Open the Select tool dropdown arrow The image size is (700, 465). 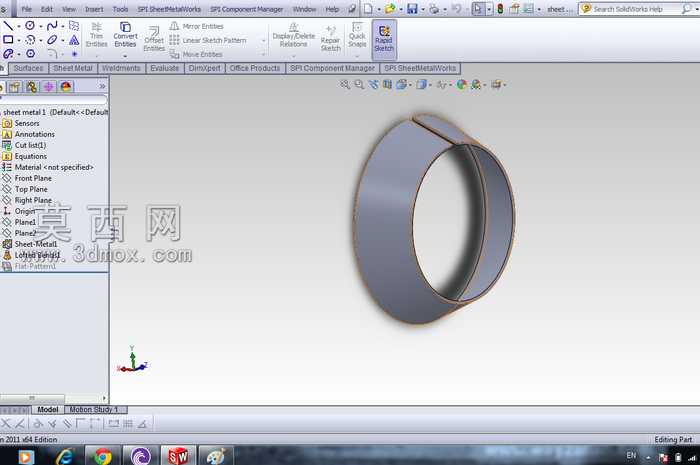click(489, 9)
